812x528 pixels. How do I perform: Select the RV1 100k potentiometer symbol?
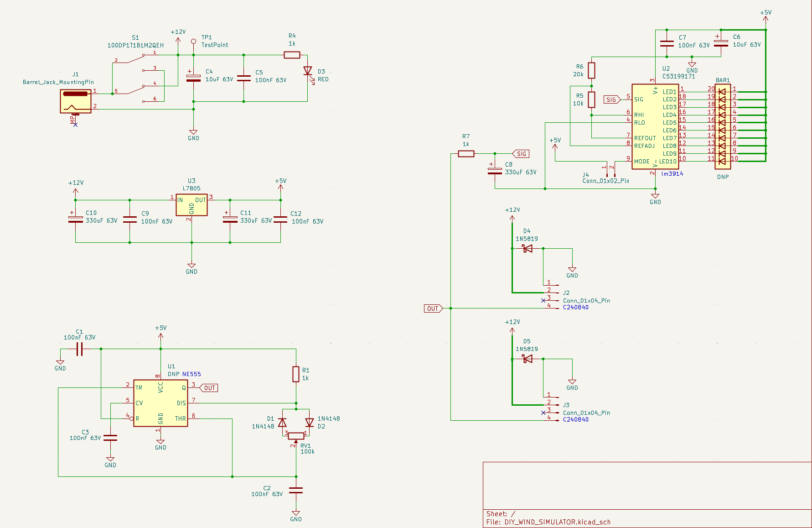[x=296, y=436]
